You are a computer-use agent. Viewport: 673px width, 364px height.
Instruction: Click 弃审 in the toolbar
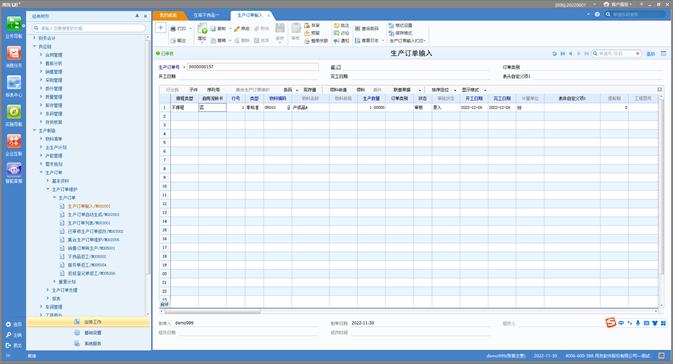312,26
